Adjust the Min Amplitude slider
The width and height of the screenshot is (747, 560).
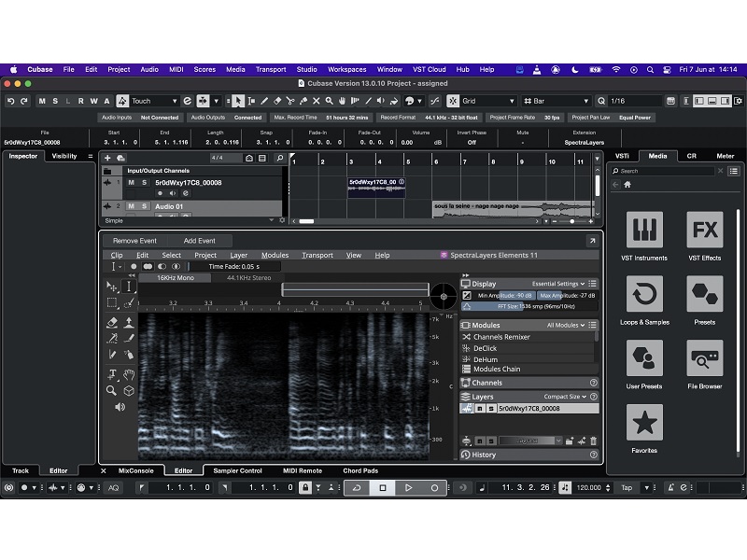502,295
